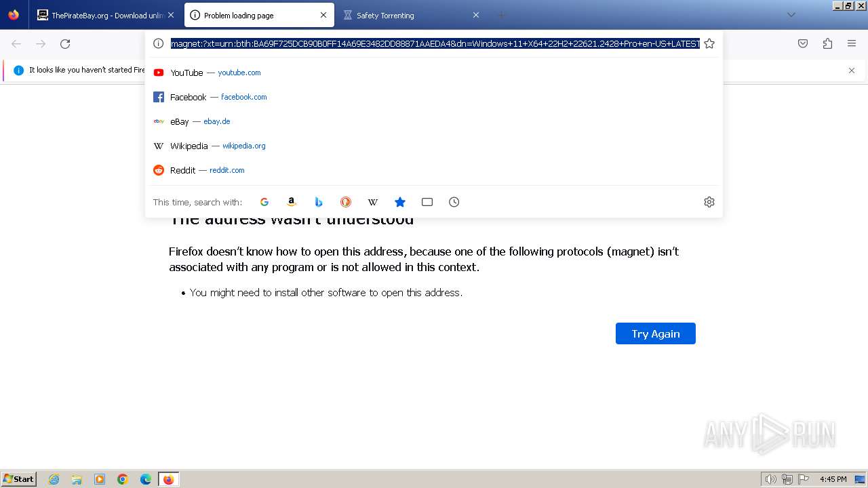868x488 pixels.
Task: Open File Explorer from taskbar
Action: coord(77,479)
